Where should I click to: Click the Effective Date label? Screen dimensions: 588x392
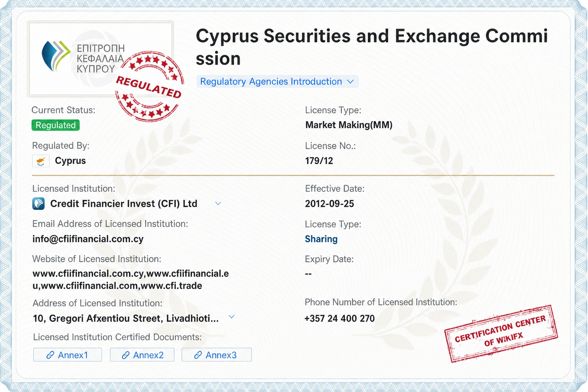point(335,189)
